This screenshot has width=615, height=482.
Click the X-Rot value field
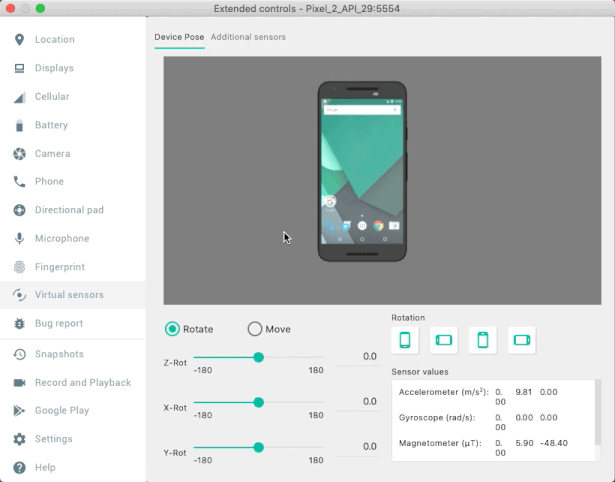pos(358,402)
